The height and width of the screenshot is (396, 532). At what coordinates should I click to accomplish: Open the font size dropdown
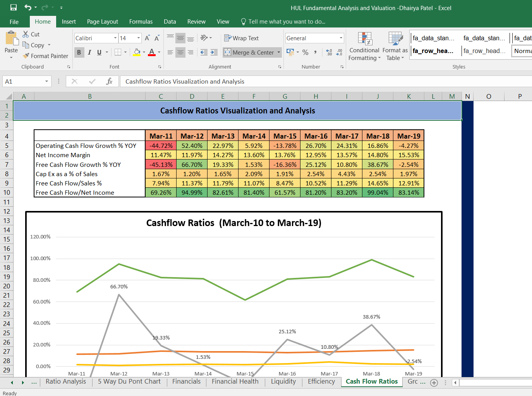[139, 38]
